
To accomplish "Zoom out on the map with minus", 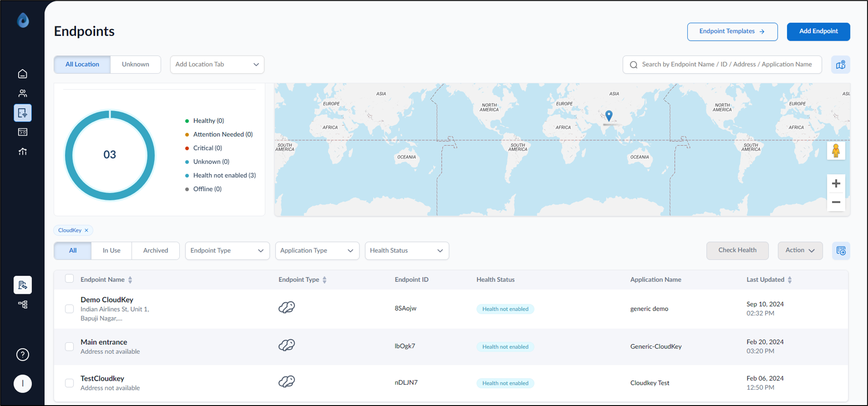I will coord(836,202).
